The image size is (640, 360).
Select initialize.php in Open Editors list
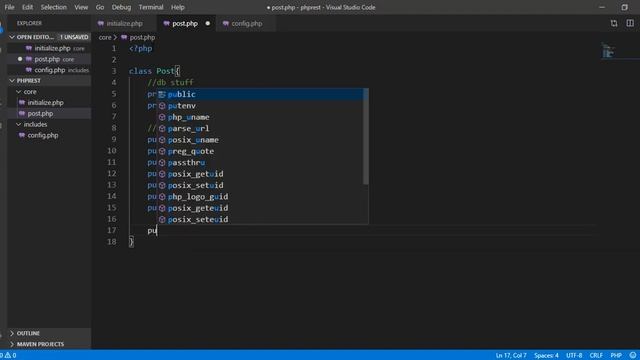49,48
